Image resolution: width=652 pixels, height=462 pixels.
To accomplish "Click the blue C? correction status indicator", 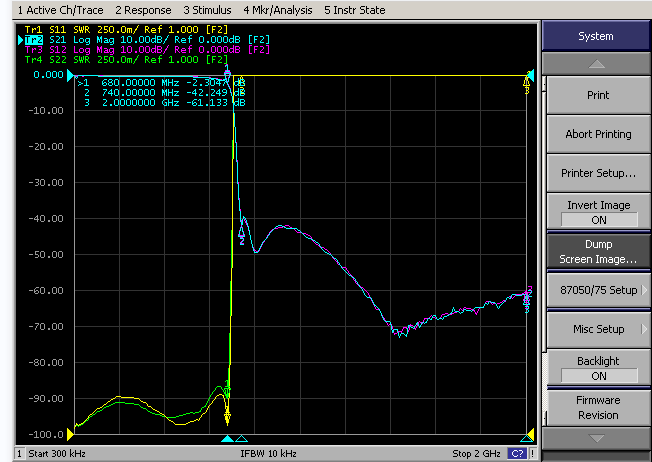I will click(517, 453).
